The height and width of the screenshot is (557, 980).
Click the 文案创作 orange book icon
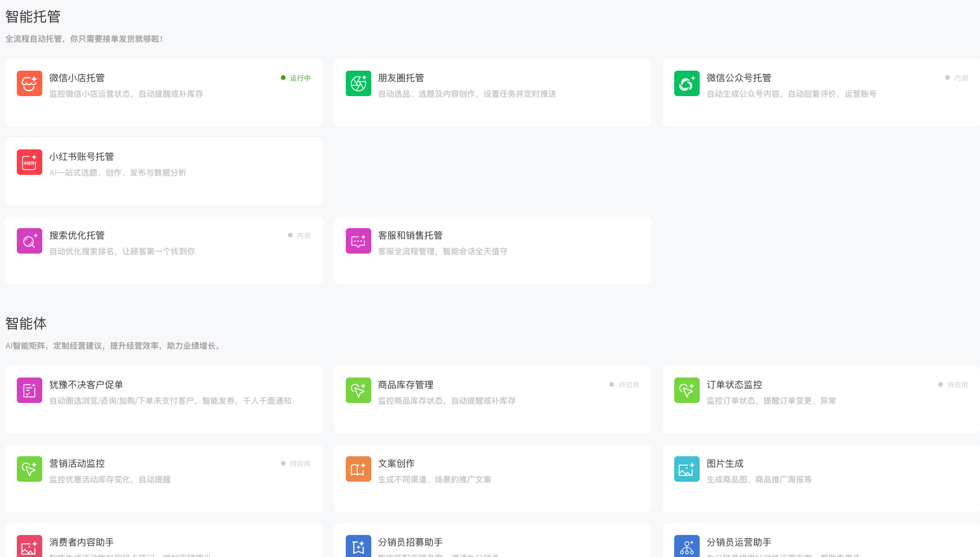pyautogui.click(x=358, y=469)
